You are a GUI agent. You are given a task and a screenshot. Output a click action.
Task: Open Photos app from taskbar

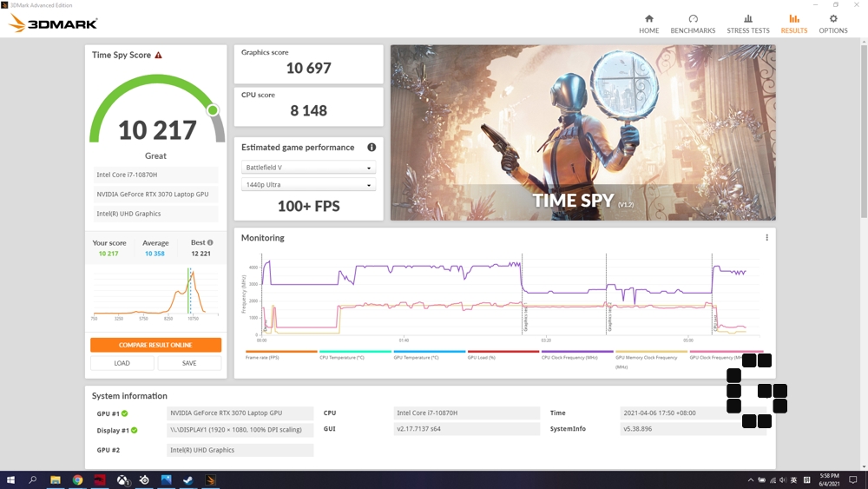(x=166, y=479)
